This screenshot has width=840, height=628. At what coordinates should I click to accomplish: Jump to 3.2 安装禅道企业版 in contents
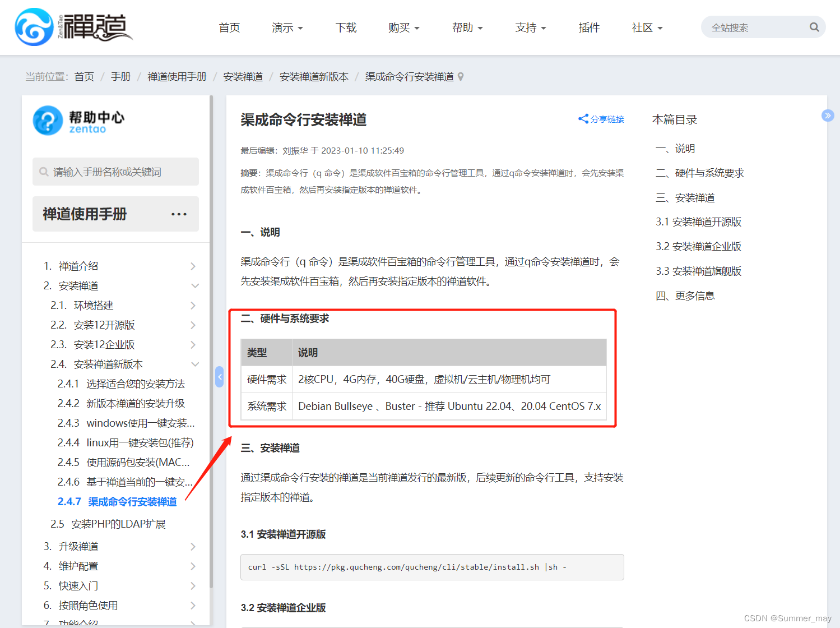pyautogui.click(x=699, y=247)
